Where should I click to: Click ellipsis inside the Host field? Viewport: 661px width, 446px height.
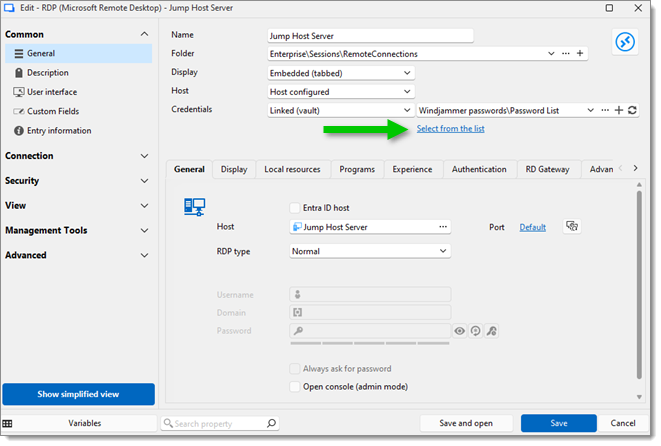[443, 227]
